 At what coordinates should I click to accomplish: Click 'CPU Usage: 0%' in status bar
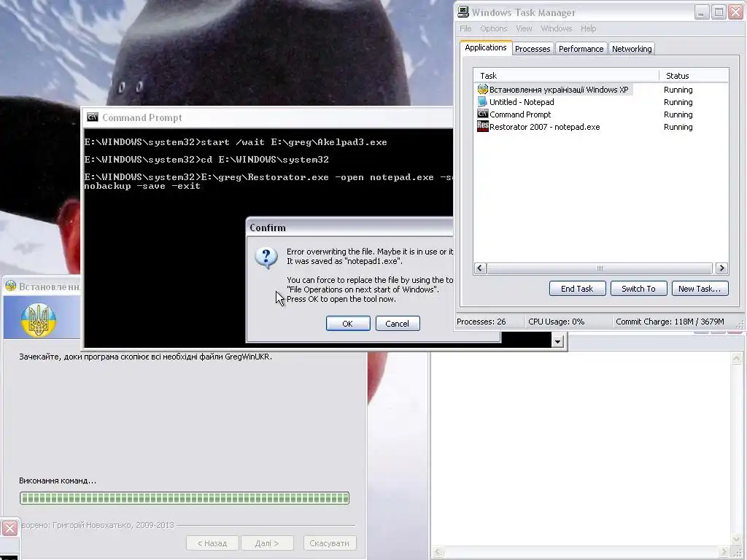coord(556,322)
